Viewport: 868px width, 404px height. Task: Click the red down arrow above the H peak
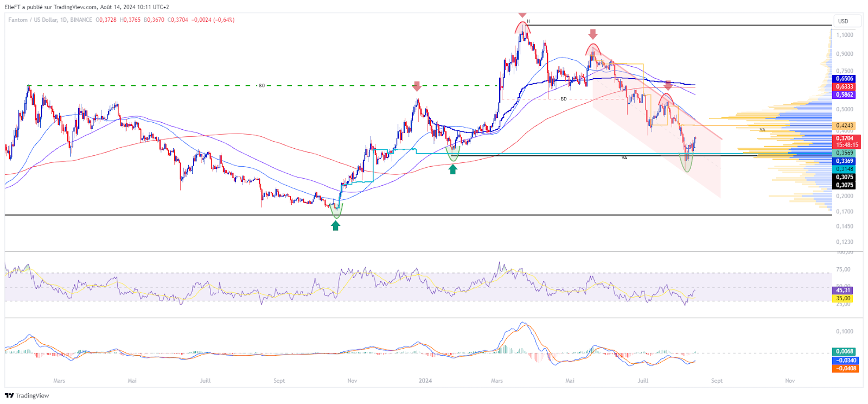tap(522, 15)
